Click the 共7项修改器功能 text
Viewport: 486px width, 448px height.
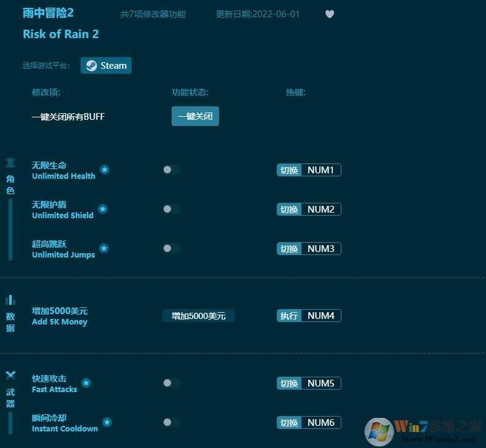153,14
